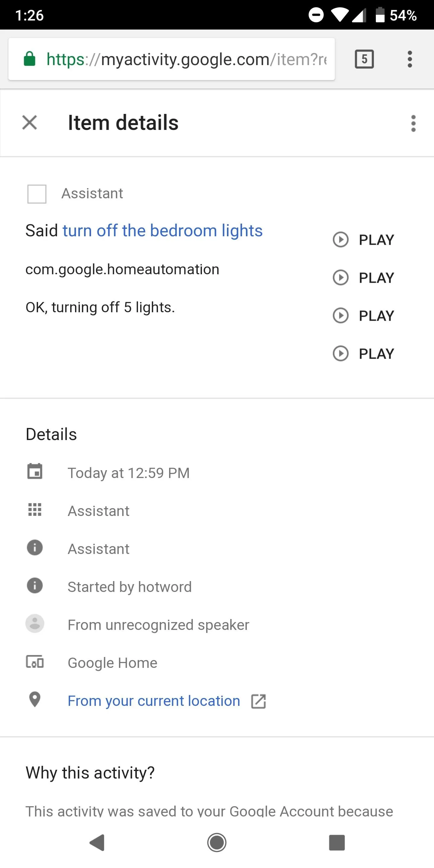Click the Google Home device icon
The width and height of the screenshot is (434, 868).
pyautogui.click(x=35, y=662)
